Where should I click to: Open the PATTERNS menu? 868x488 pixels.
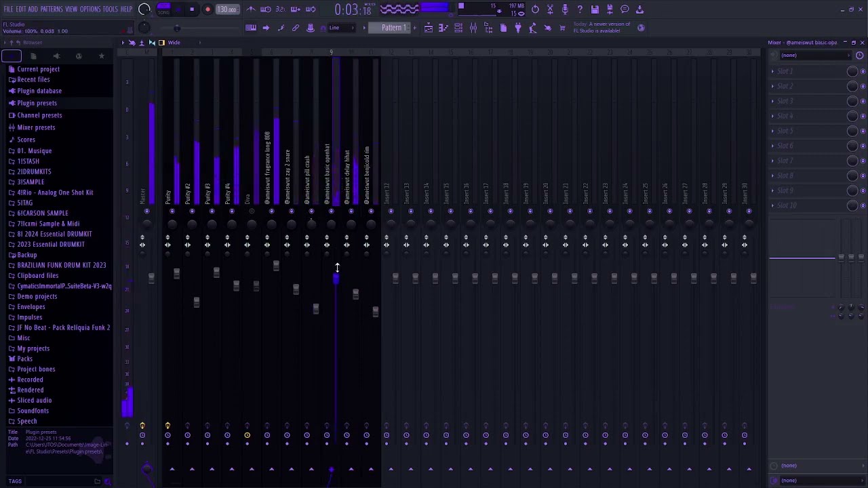(x=51, y=9)
